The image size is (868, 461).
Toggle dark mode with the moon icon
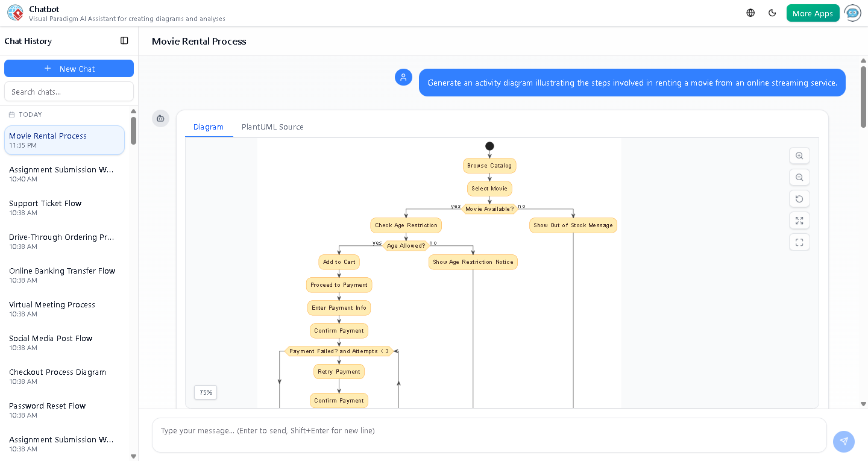click(x=772, y=12)
